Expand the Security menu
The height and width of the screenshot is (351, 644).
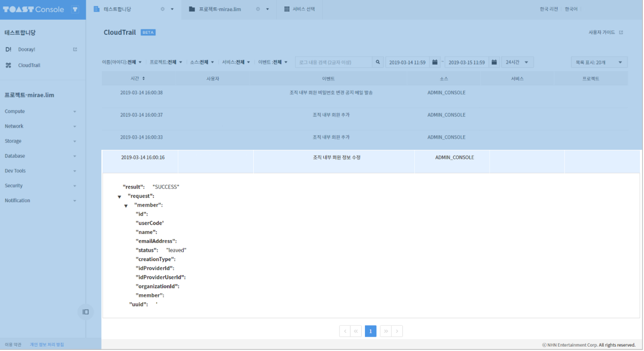click(x=43, y=186)
